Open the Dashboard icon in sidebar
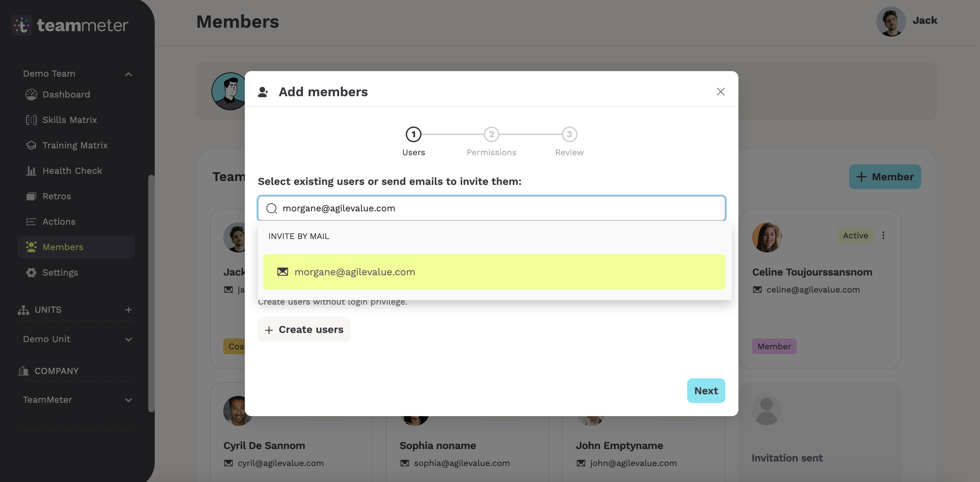 (x=31, y=94)
